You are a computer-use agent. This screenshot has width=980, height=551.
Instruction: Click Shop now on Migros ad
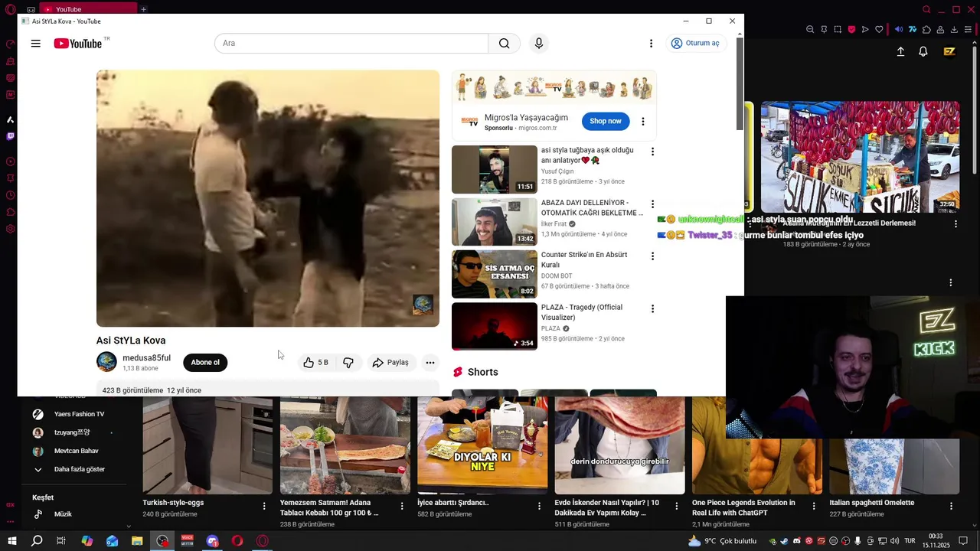tap(606, 121)
